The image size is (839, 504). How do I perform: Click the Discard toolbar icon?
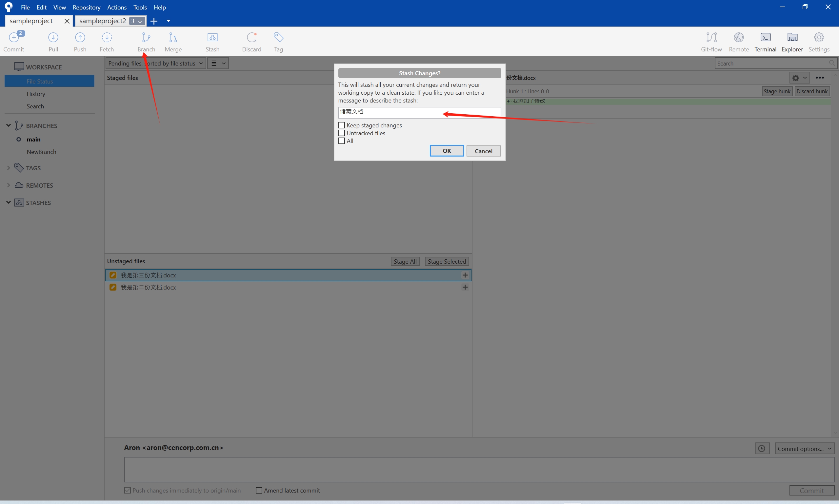pyautogui.click(x=251, y=42)
